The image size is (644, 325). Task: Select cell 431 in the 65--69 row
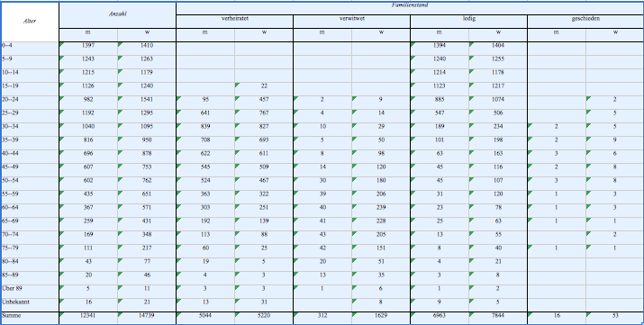(x=147, y=224)
